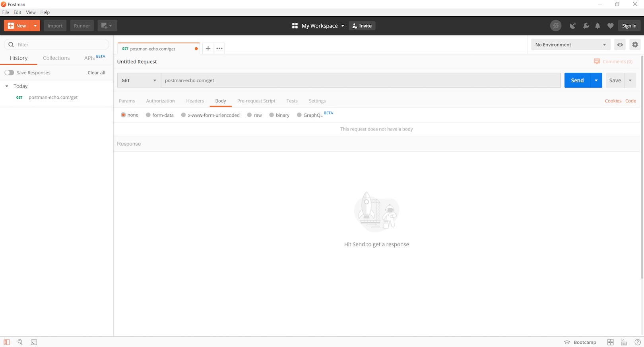
Task: Add a new request tab with plus
Action: tap(208, 49)
